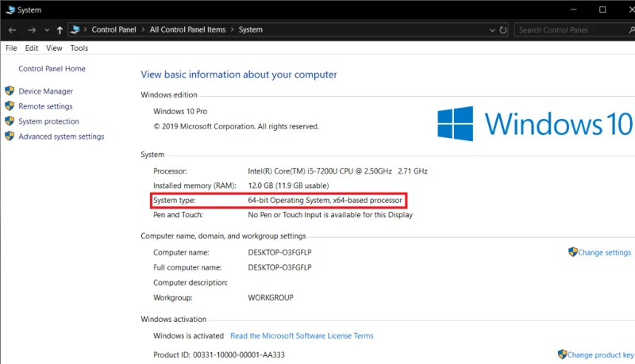The image size is (635, 364).
Task: Open Advanced system settings
Action: coord(61,136)
